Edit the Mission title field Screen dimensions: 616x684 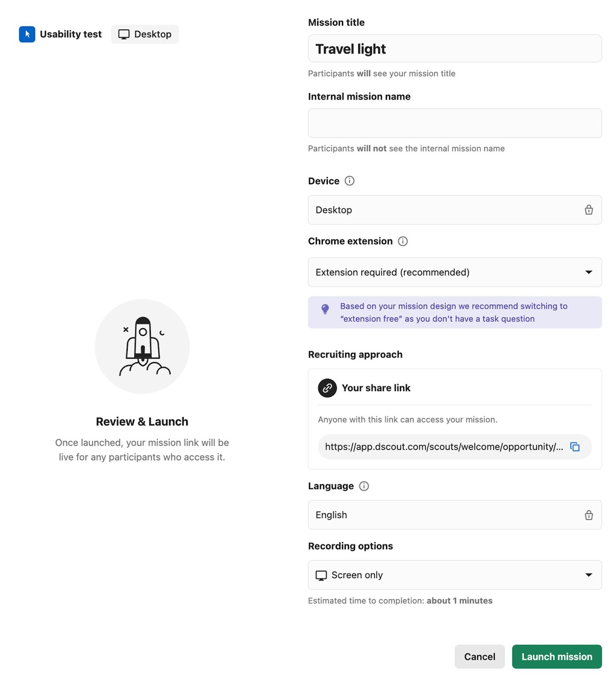coord(454,49)
